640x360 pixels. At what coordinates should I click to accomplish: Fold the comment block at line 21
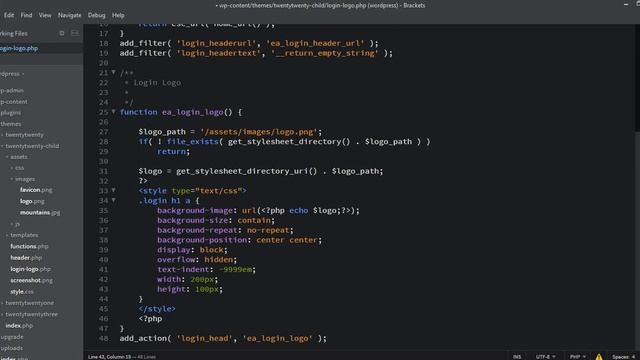coord(113,72)
